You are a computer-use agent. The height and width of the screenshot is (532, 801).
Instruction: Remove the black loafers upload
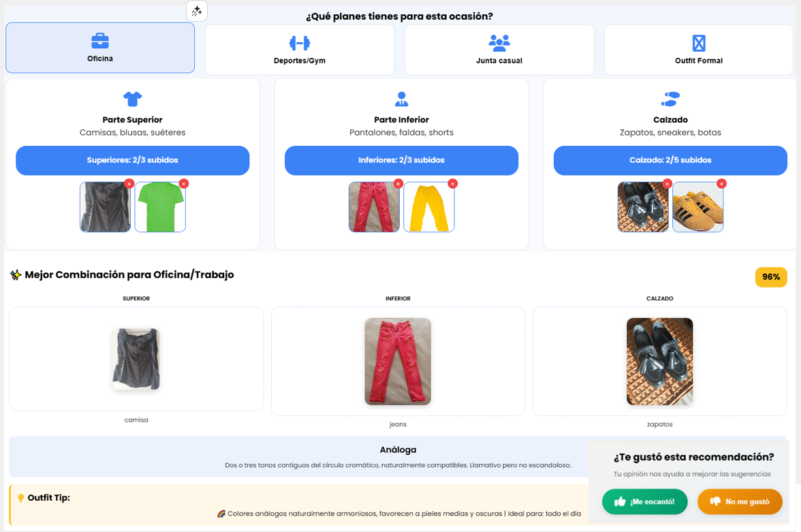pyautogui.click(x=667, y=184)
